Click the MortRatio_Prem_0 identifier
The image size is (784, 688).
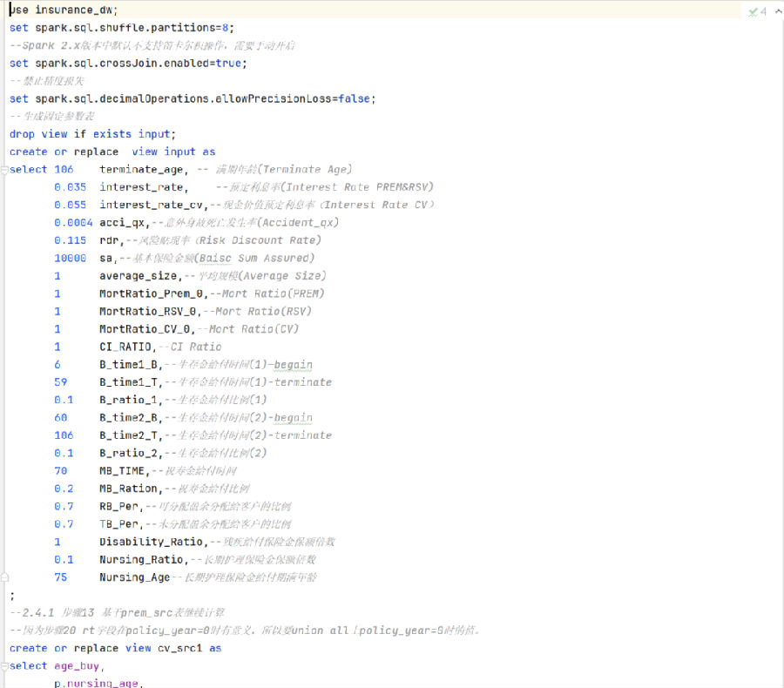pyautogui.click(x=150, y=293)
